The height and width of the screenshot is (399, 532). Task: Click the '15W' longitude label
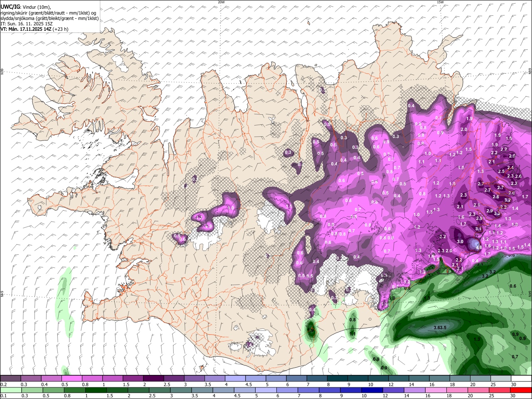[440, 2]
